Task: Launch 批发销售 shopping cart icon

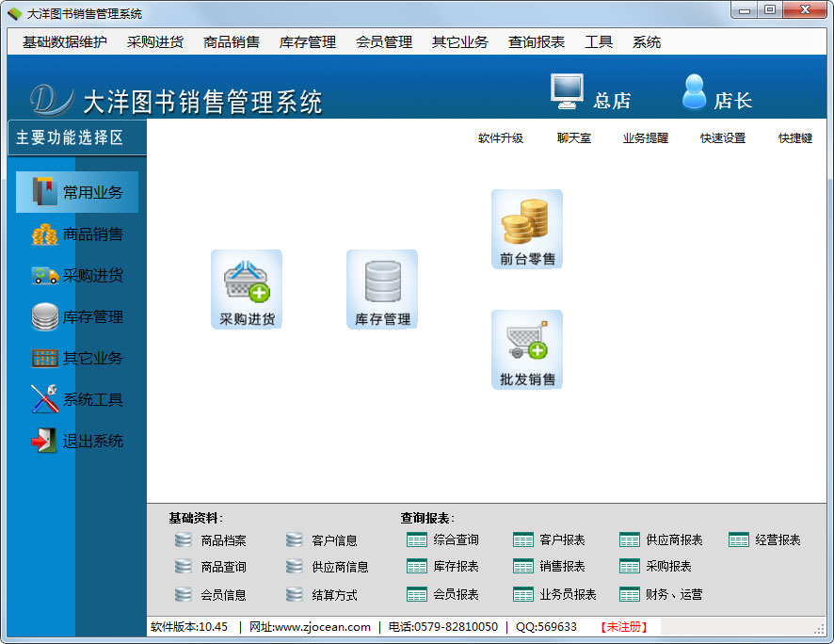Action: coord(526,350)
